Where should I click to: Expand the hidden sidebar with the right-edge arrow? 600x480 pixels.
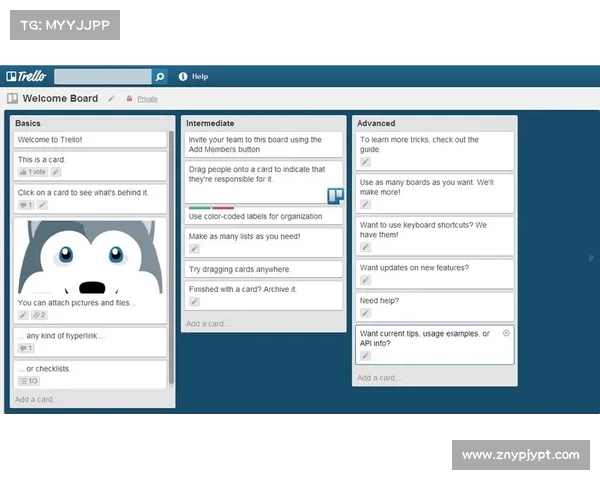pos(590,258)
